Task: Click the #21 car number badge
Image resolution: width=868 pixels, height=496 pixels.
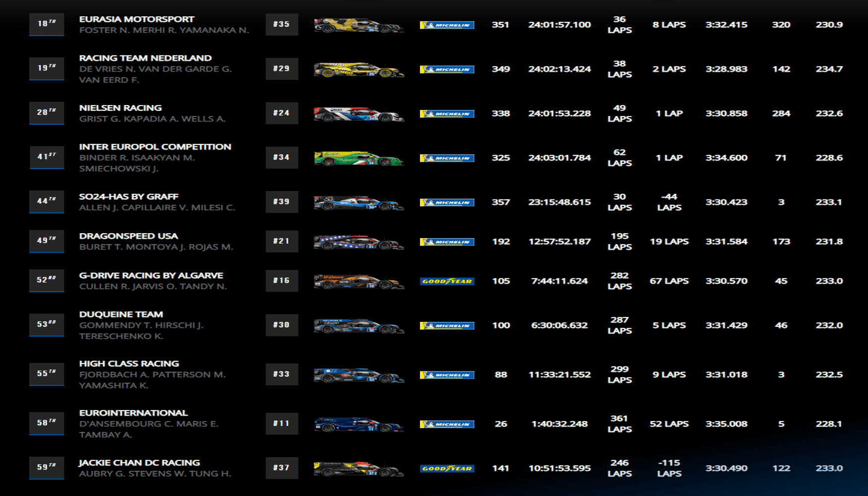Action: (282, 241)
